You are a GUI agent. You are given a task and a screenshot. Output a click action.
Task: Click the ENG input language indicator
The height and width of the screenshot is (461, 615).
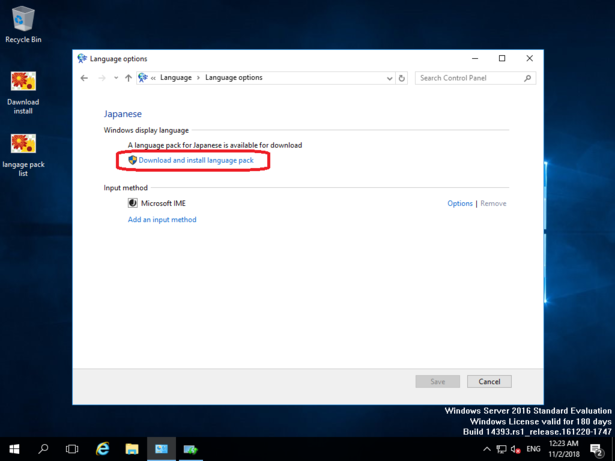point(533,449)
